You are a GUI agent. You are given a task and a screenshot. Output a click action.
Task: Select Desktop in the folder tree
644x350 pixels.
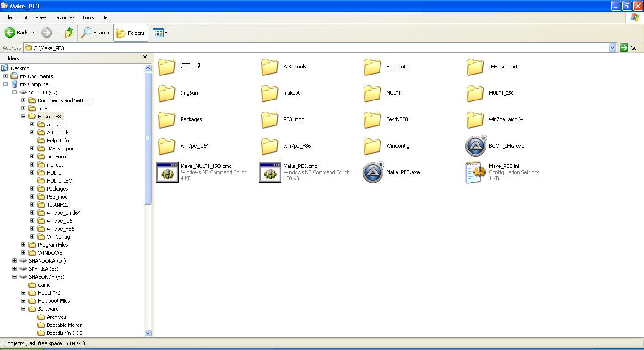[20, 68]
